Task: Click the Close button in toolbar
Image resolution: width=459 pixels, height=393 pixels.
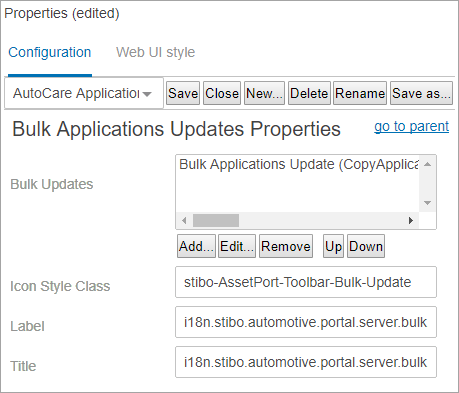Action: point(222,93)
